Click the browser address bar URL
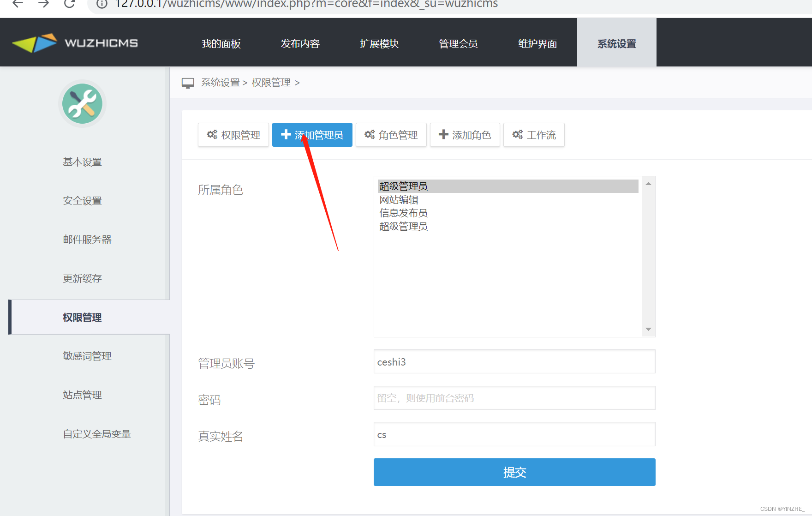 tap(306, 4)
